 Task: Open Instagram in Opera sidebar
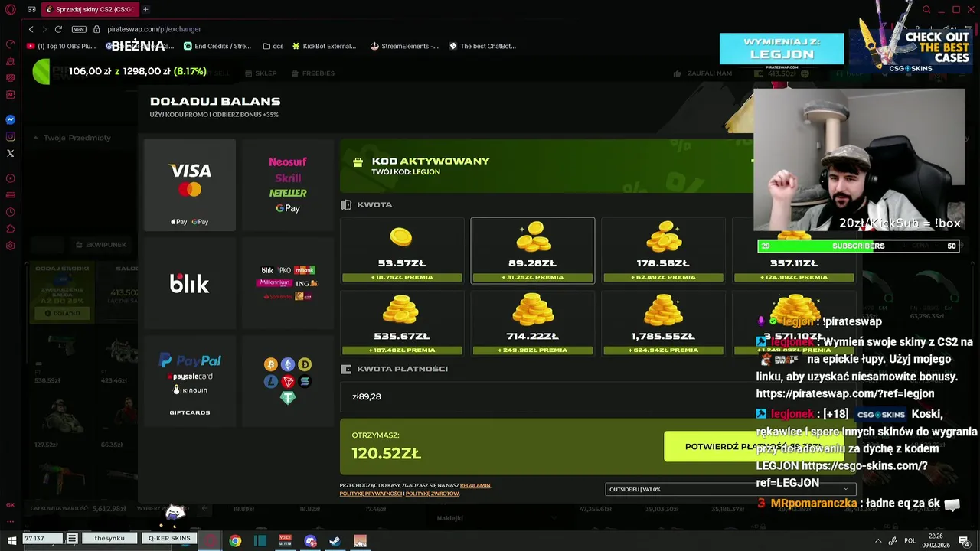[11, 137]
